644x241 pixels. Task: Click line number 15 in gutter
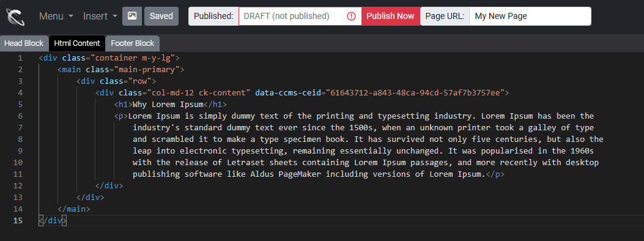point(18,220)
